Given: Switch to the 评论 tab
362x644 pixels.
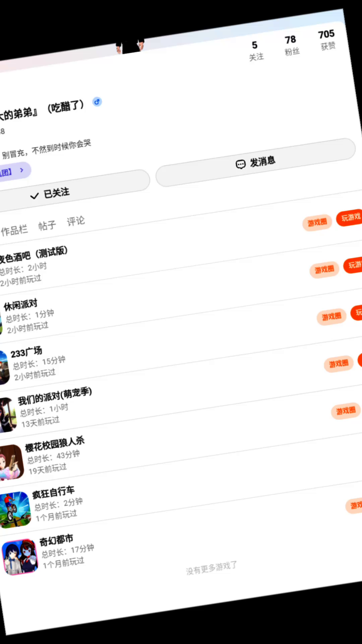Looking at the screenshot, I should click(76, 221).
